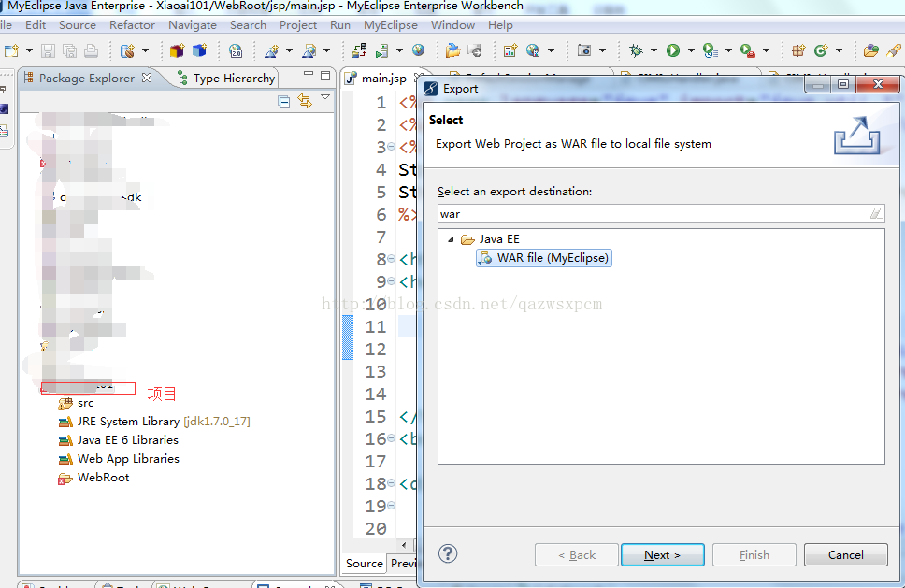Click the new grid package toolbar icon
Viewport: 905px width, 588px height.
798,50
